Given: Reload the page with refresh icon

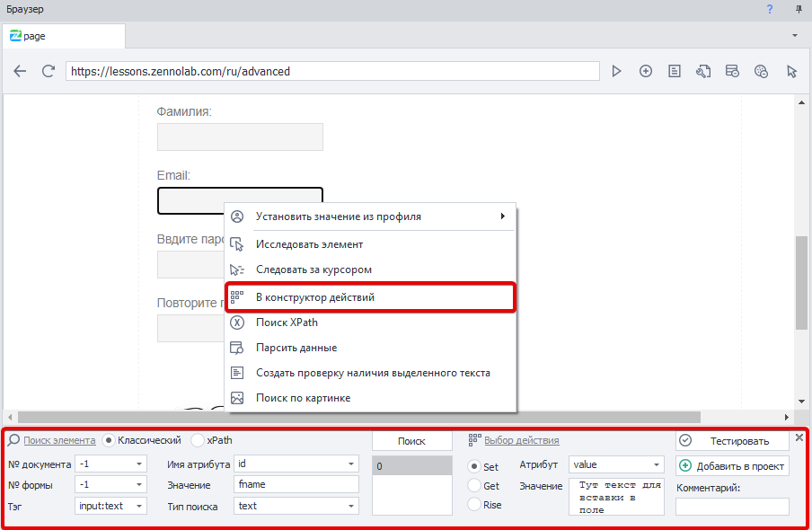Looking at the screenshot, I should [x=49, y=71].
